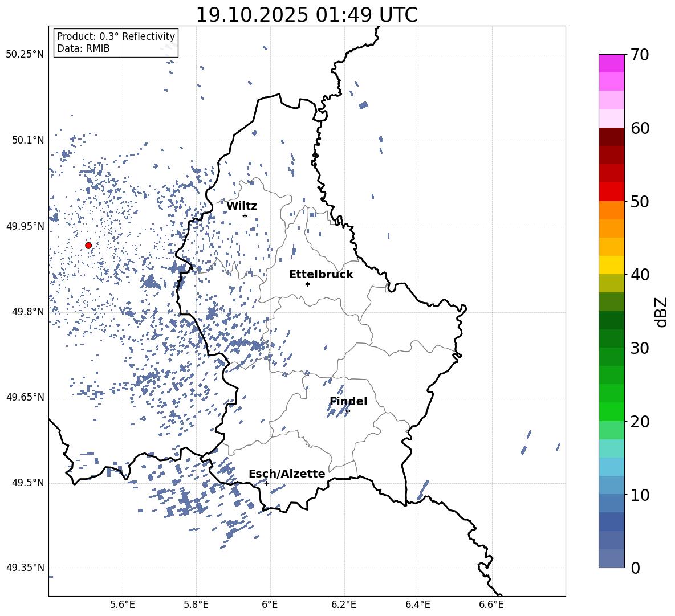Click the Findel station cross marker
The width and height of the screenshot is (675, 616).
click(348, 411)
